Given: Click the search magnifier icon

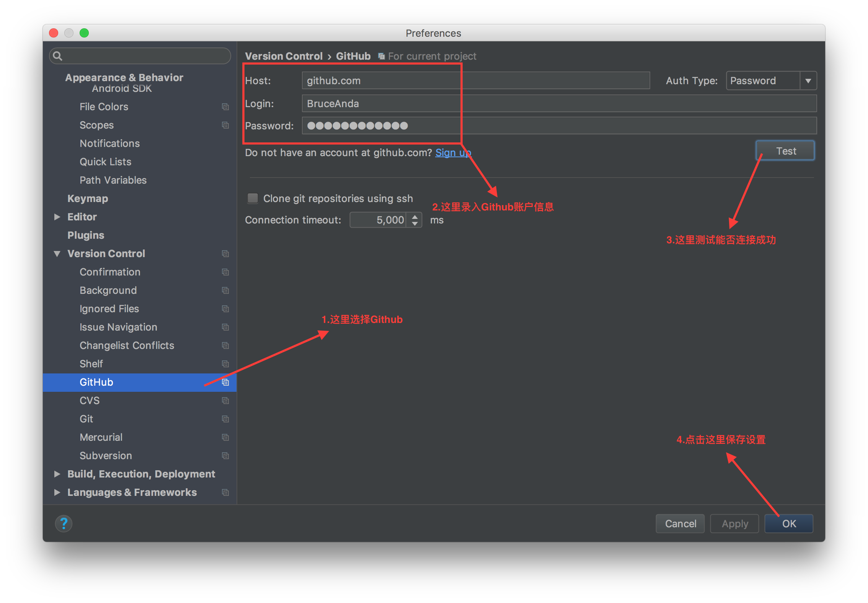Looking at the screenshot, I should [x=58, y=56].
